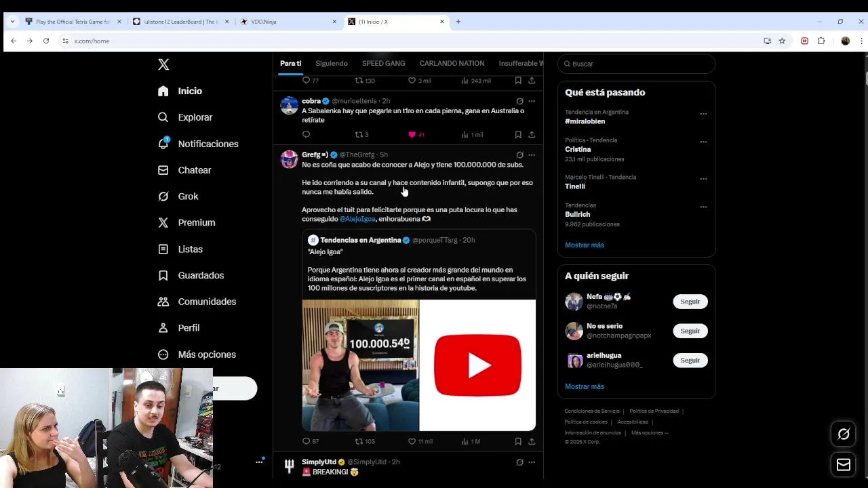The width and height of the screenshot is (868, 488).
Task: Show more trends under Bullrich
Action: [585, 245]
